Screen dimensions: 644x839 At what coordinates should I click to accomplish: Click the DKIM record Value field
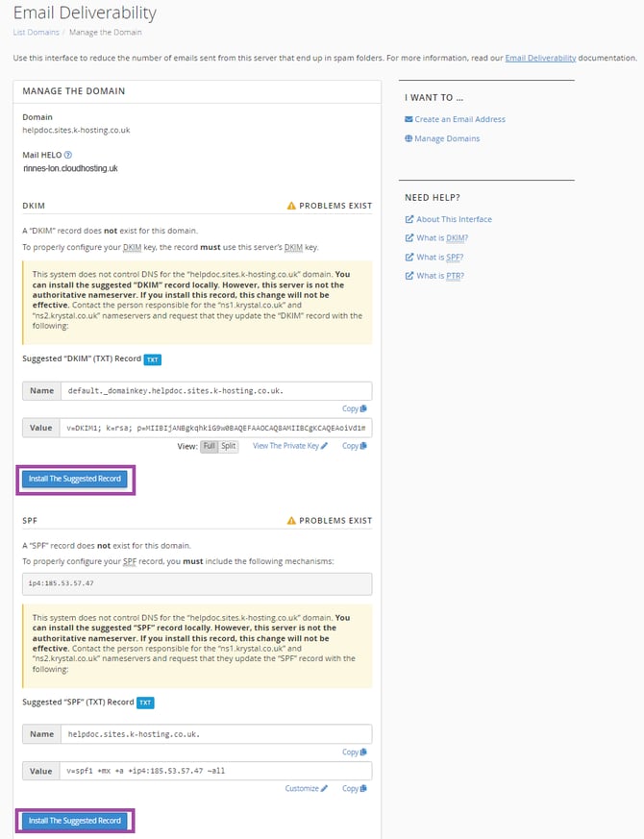coord(216,428)
